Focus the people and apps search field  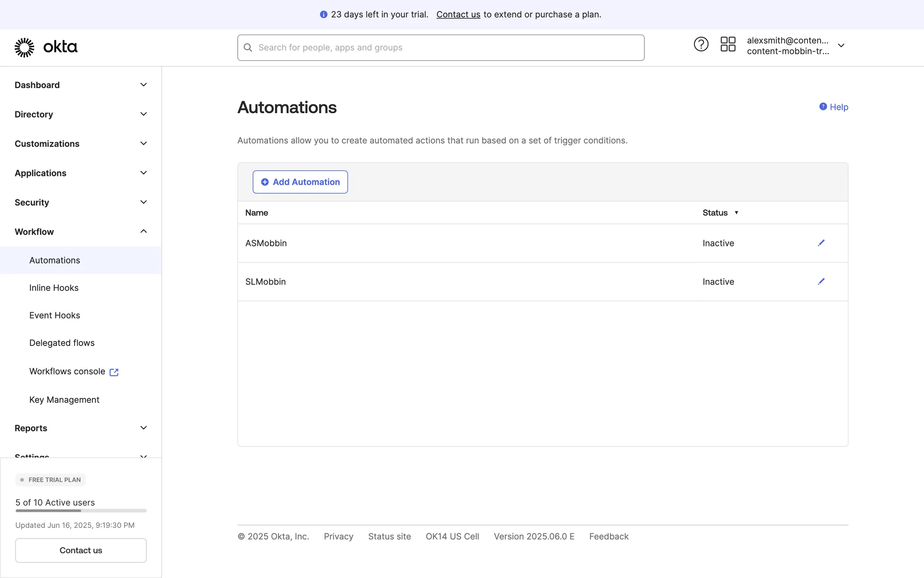pyautogui.click(x=448, y=48)
